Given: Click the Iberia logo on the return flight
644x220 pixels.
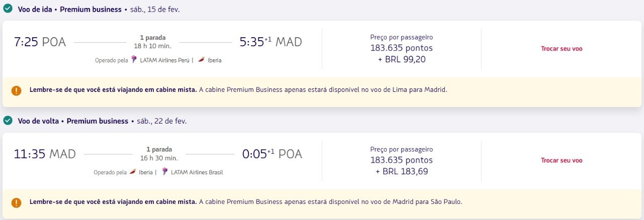Looking at the screenshot, I should (133, 172).
